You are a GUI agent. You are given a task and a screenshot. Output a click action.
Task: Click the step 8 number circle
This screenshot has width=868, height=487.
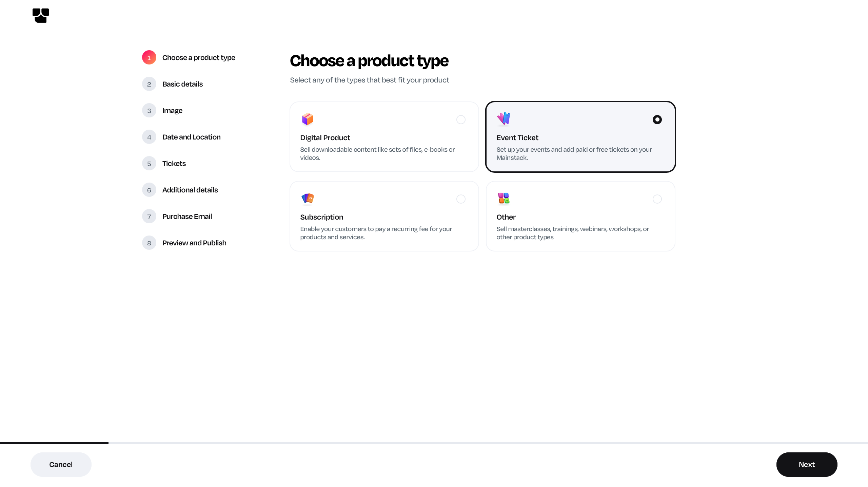149,243
